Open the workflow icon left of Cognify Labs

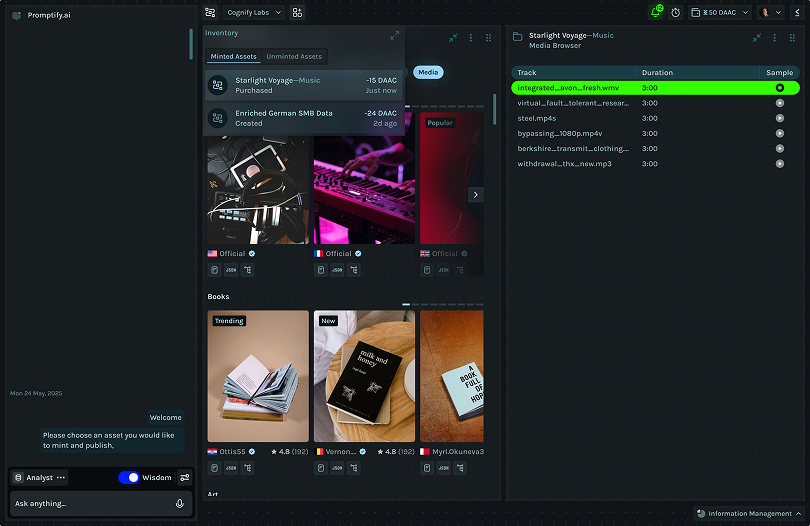point(210,12)
